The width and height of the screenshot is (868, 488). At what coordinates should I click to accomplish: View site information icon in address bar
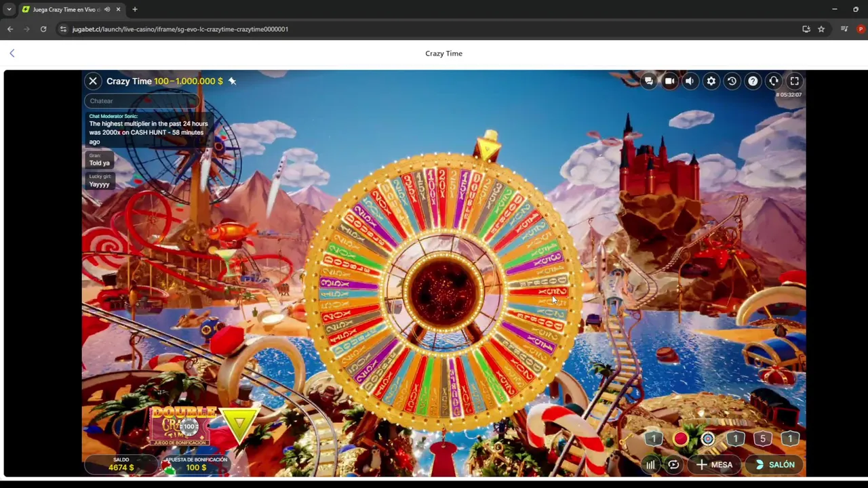[63, 29]
